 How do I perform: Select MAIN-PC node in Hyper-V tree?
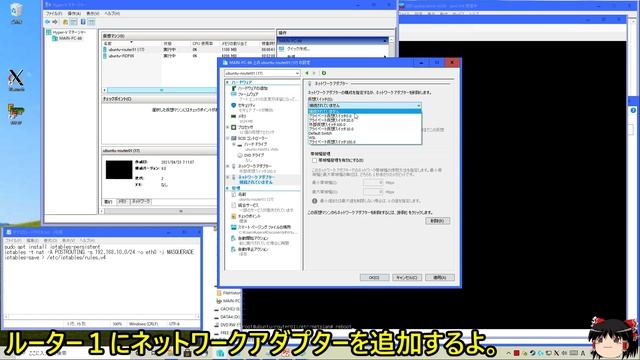tap(71, 38)
